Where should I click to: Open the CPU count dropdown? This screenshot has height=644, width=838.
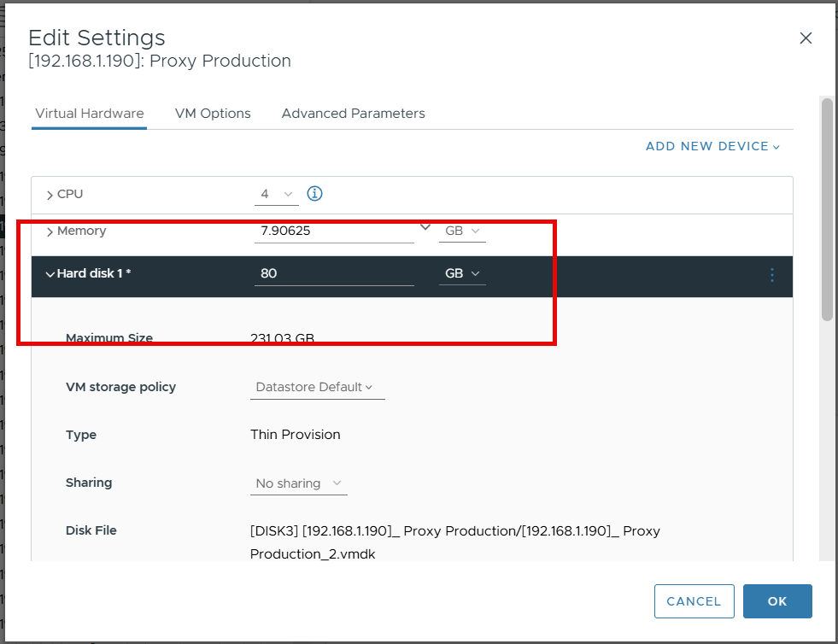(276, 194)
